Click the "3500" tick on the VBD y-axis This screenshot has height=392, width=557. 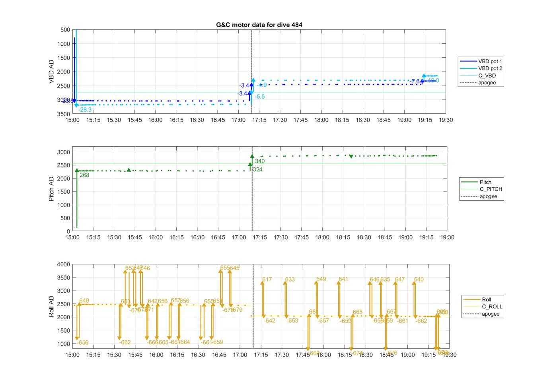coord(64,114)
